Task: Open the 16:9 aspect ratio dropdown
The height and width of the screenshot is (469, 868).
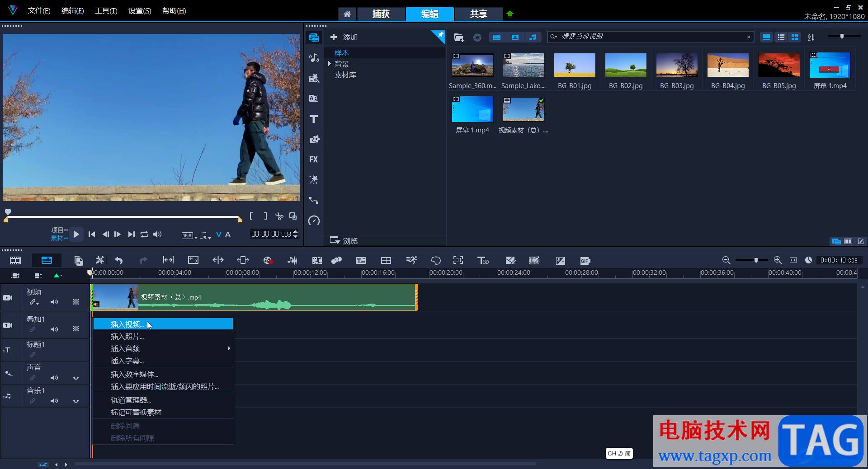Action: pos(189,235)
